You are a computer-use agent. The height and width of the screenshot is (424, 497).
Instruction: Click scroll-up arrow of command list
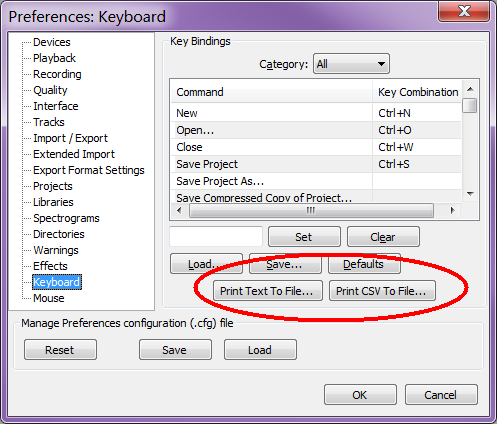point(470,89)
